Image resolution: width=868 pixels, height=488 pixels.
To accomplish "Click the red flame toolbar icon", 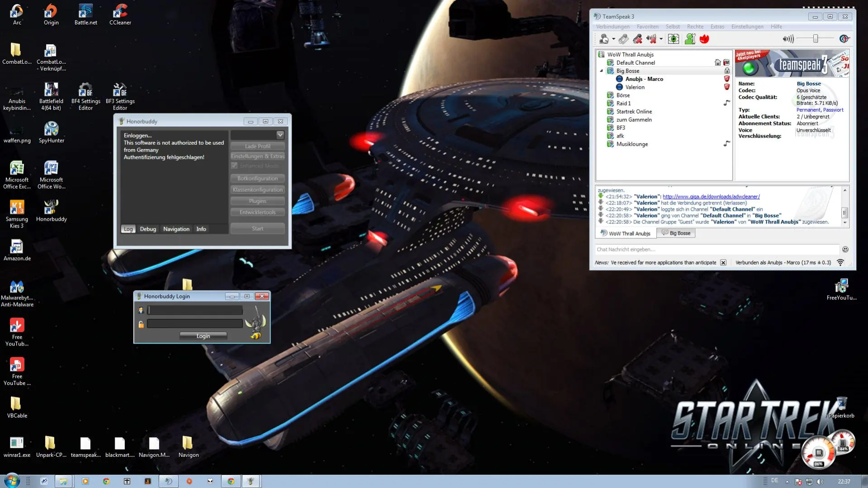I will [x=704, y=39].
